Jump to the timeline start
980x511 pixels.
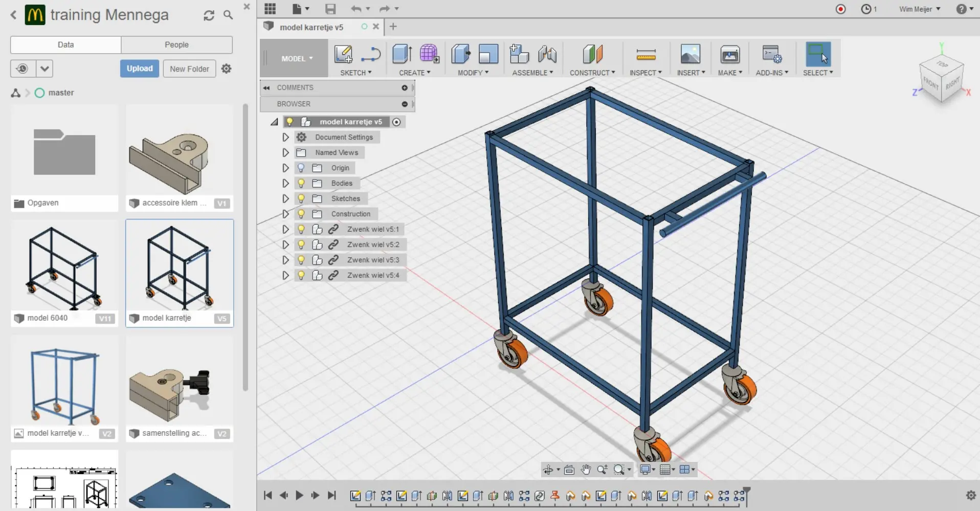(268, 495)
